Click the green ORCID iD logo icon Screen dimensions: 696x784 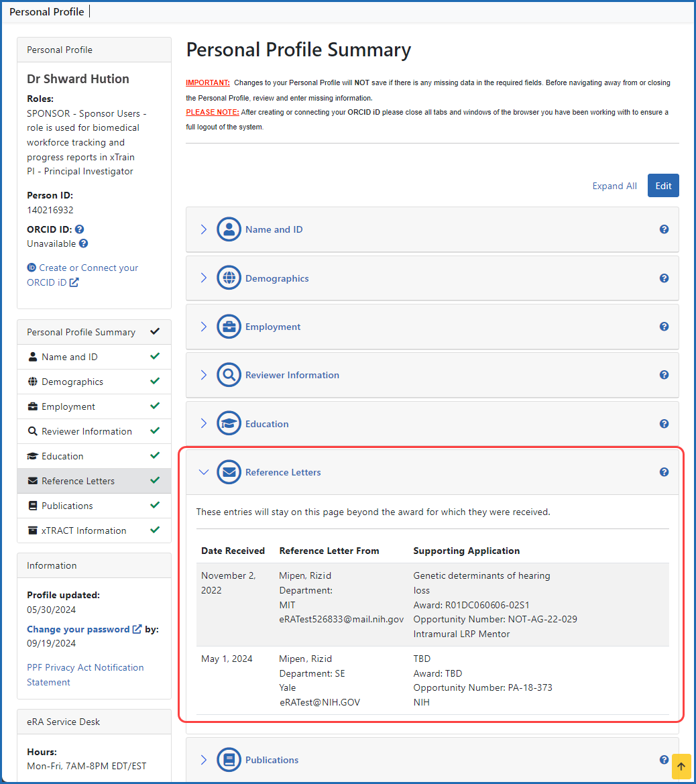click(32, 268)
